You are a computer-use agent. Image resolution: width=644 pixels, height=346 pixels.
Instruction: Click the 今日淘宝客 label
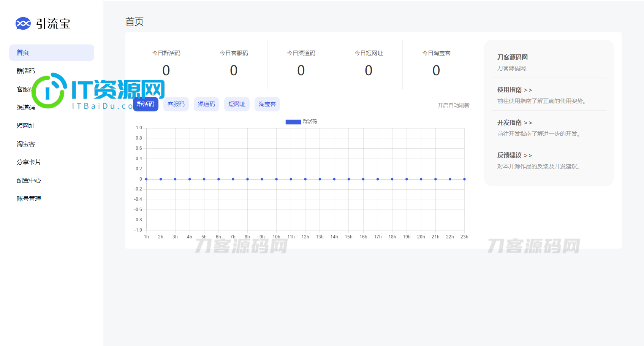pyautogui.click(x=436, y=53)
